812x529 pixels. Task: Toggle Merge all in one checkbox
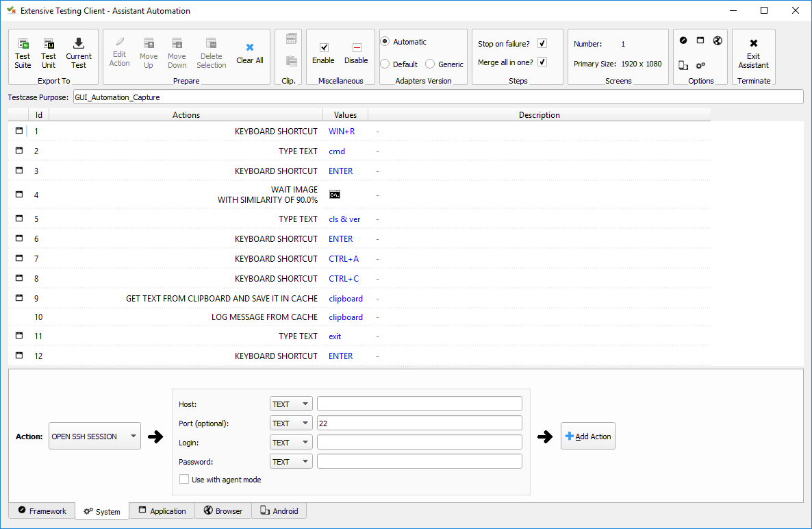pyautogui.click(x=542, y=62)
